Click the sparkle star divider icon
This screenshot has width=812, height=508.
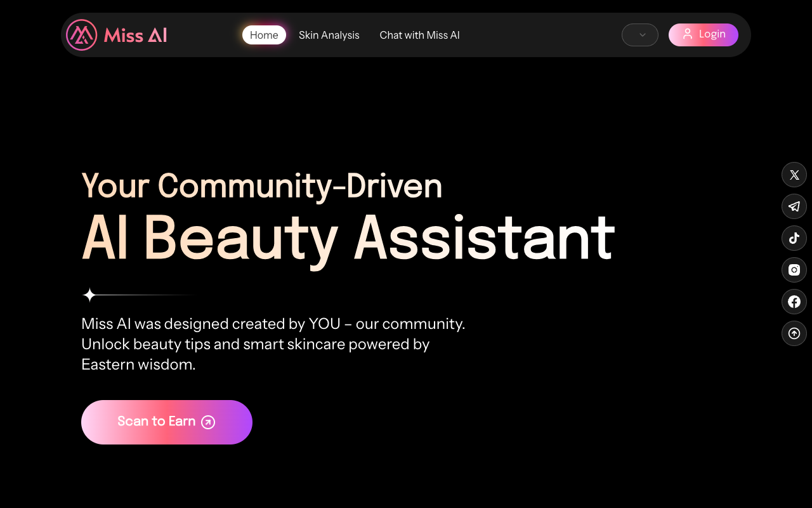[90, 295]
